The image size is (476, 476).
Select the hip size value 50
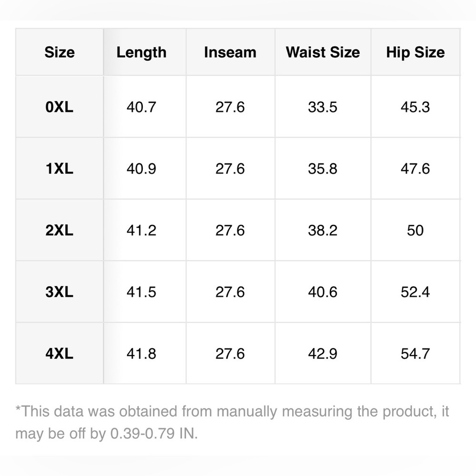click(415, 230)
